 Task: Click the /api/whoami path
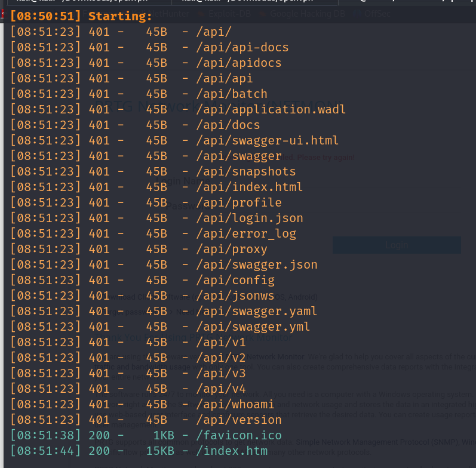pos(235,404)
